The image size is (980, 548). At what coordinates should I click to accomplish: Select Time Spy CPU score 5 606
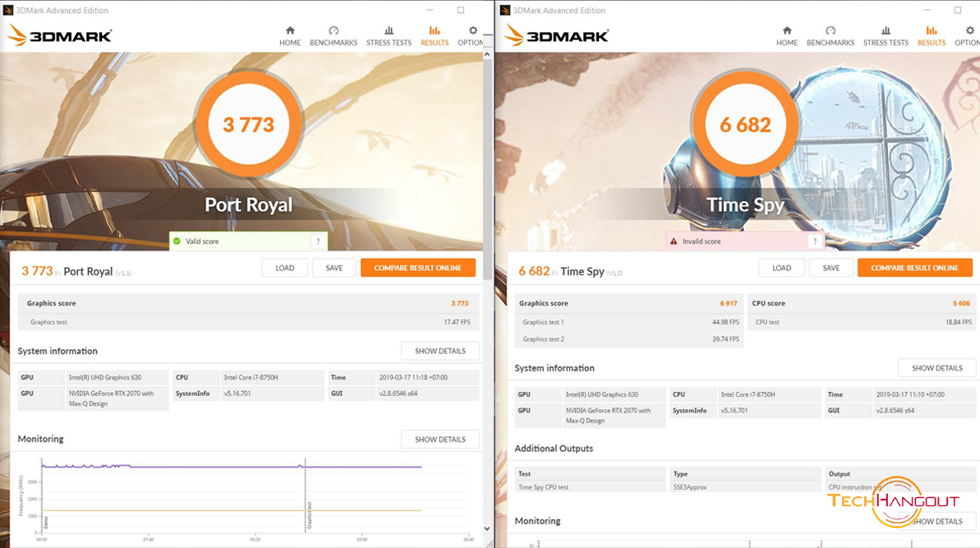pyautogui.click(x=961, y=303)
